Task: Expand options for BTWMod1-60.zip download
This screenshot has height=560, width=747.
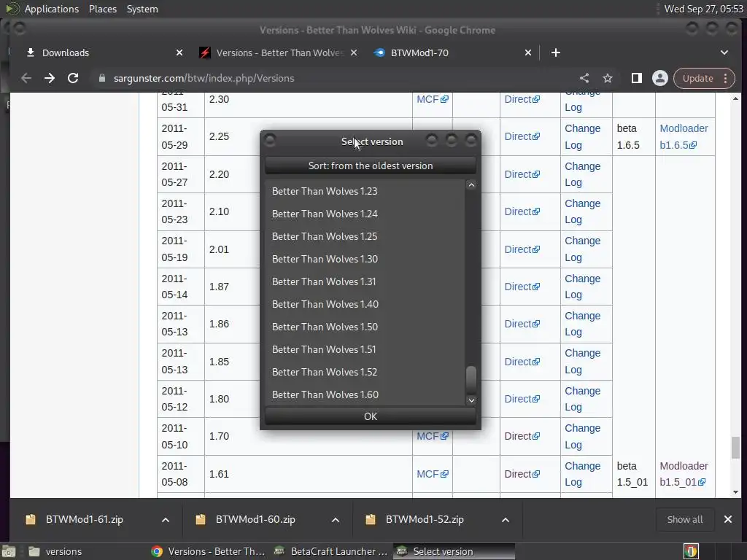Action: [336, 519]
